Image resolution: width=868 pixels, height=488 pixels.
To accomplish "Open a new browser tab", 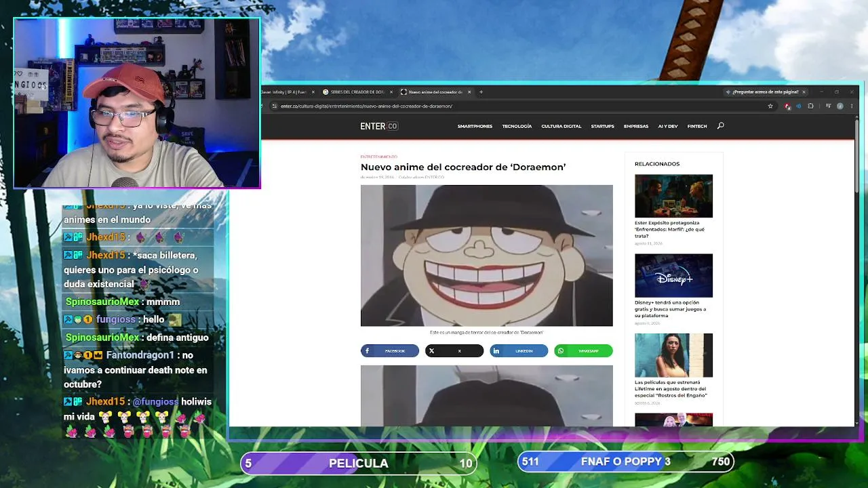I will tap(481, 91).
